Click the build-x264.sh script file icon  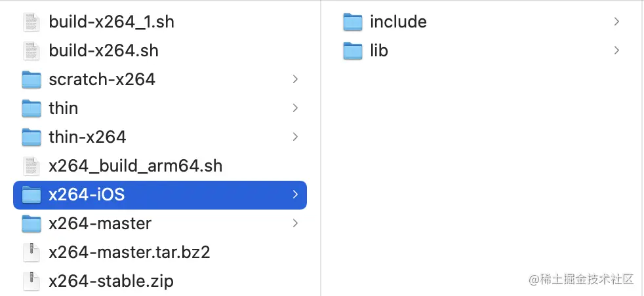coord(31,50)
